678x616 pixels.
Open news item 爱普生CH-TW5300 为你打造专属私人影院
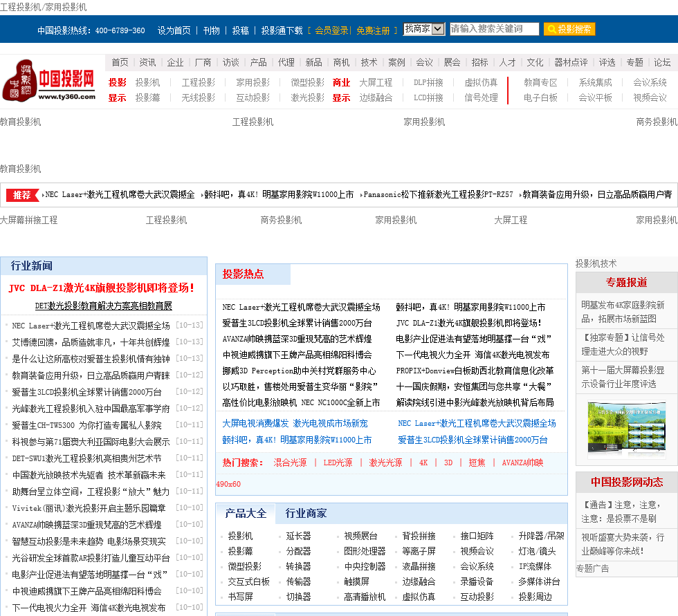[87, 425]
